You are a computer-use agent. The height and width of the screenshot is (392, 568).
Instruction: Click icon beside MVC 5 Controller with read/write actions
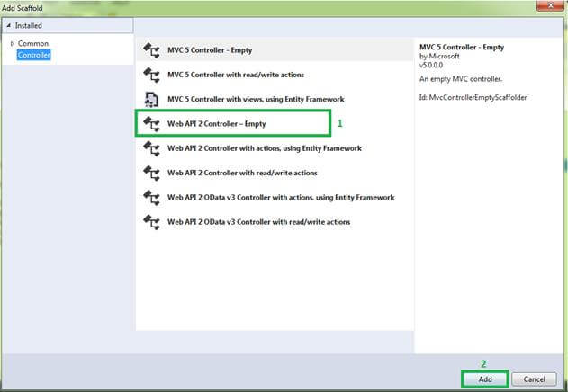pyautogui.click(x=151, y=75)
